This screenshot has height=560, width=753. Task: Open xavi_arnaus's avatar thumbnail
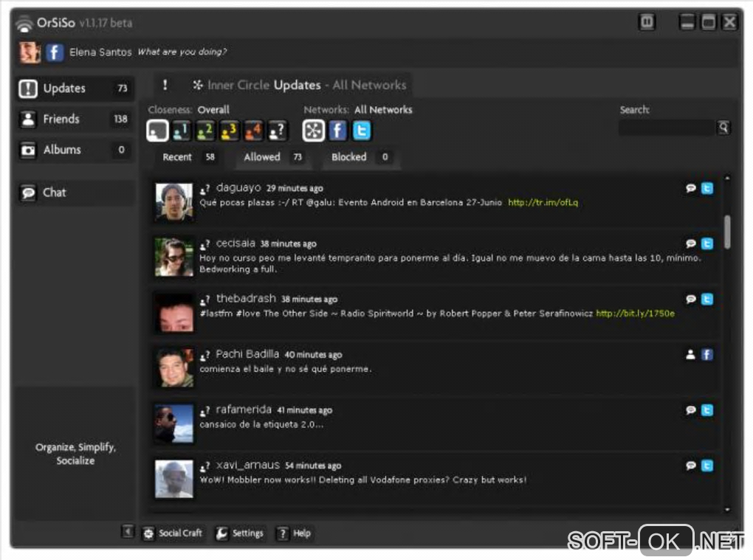[173, 479]
